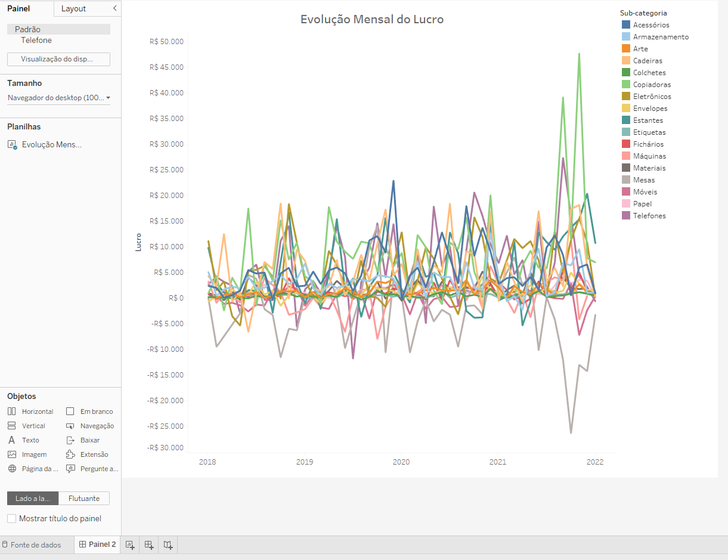Highlight Armazenamento in the legend
Viewport: 728px width, 560px height.
(x=661, y=36)
